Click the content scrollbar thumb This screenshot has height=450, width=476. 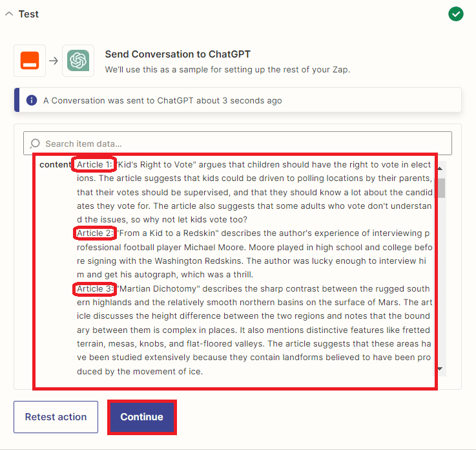pyautogui.click(x=441, y=187)
